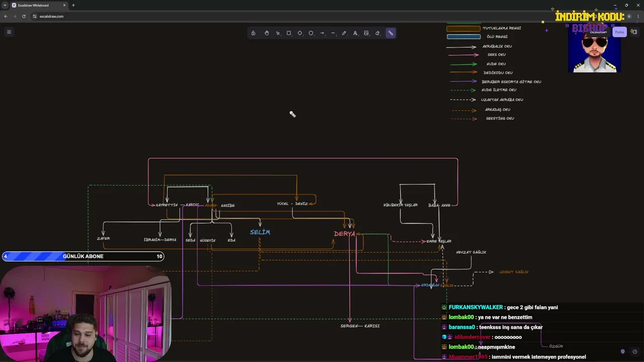Select the blue SELİM label
The height and width of the screenshot is (362, 644).
pos(260,232)
